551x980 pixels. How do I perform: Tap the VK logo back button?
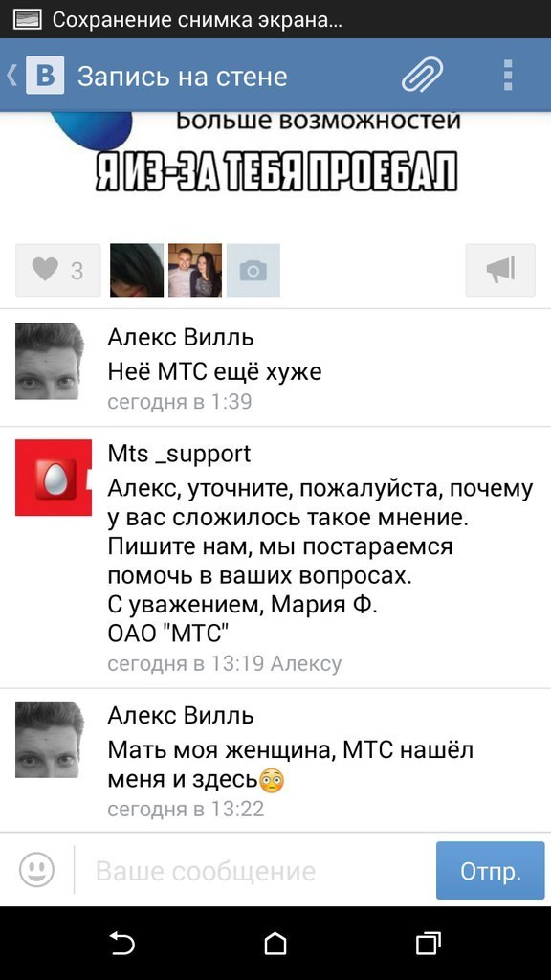[x=36, y=76]
